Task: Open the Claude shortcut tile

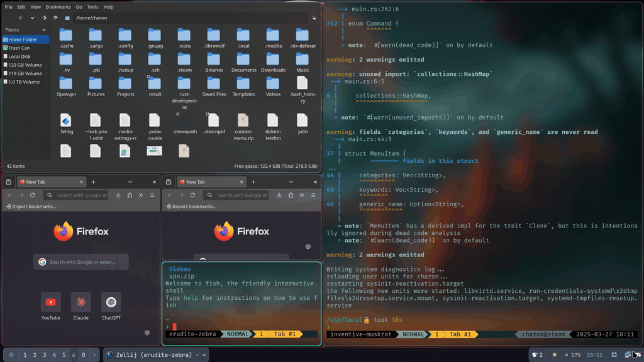Action: 81,302
